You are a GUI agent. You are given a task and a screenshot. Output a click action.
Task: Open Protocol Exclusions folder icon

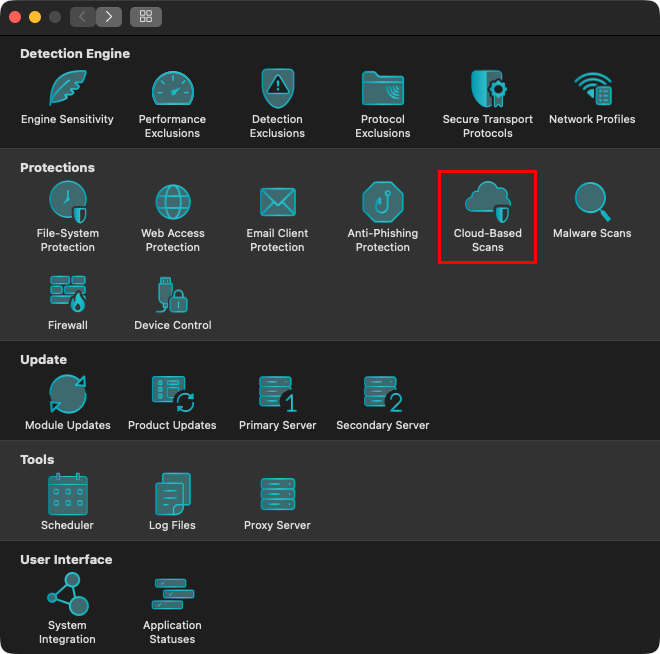click(x=383, y=89)
